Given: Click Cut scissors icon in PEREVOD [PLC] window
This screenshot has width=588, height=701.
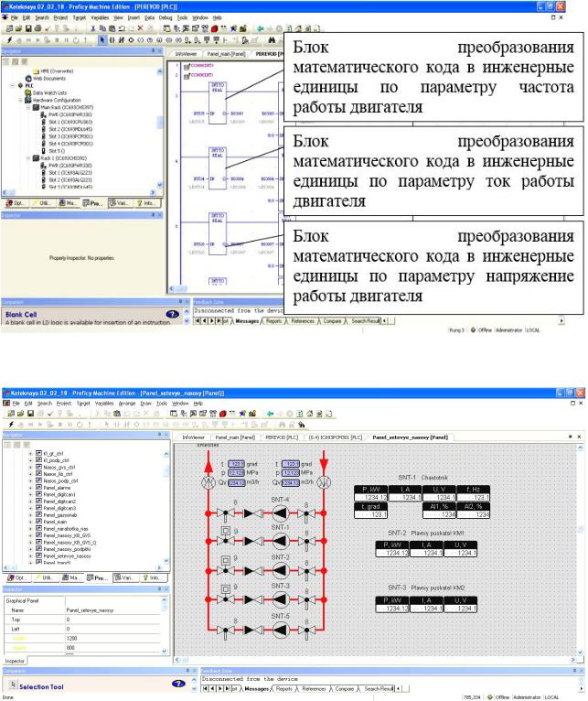Looking at the screenshot, I should pyautogui.click(x=93, y=28).
